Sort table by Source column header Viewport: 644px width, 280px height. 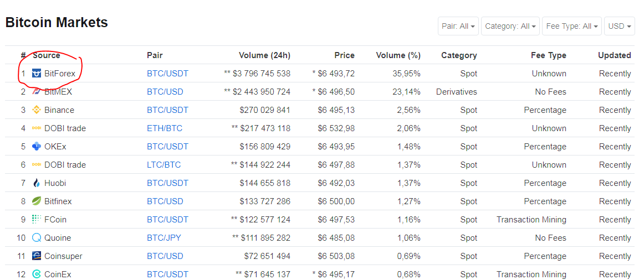point(47,55)
